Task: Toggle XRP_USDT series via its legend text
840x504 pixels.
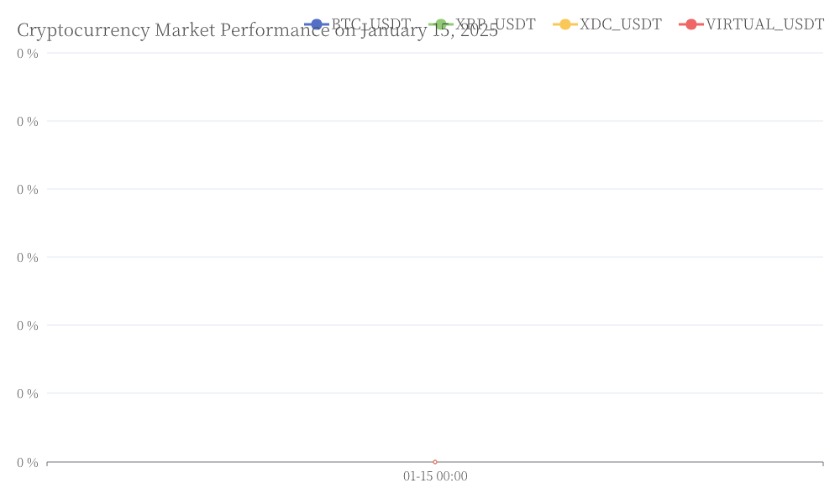Action: [x=495, y=24]
